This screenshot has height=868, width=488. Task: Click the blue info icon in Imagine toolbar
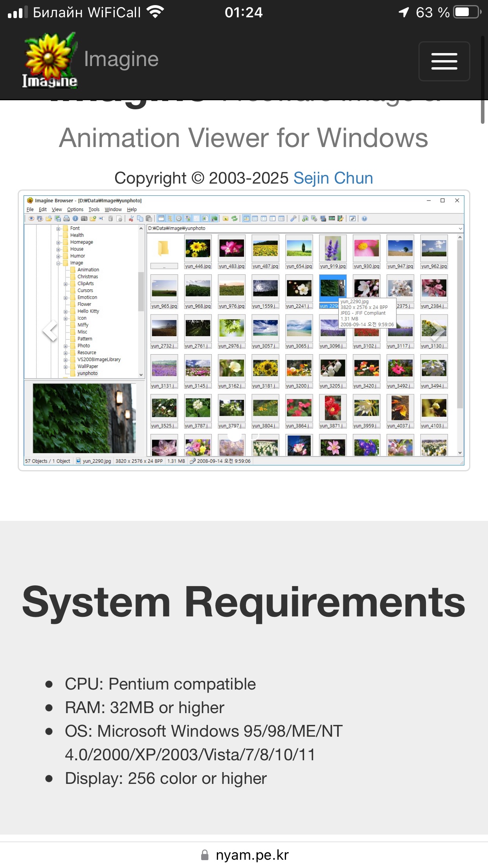pos(75,219)
